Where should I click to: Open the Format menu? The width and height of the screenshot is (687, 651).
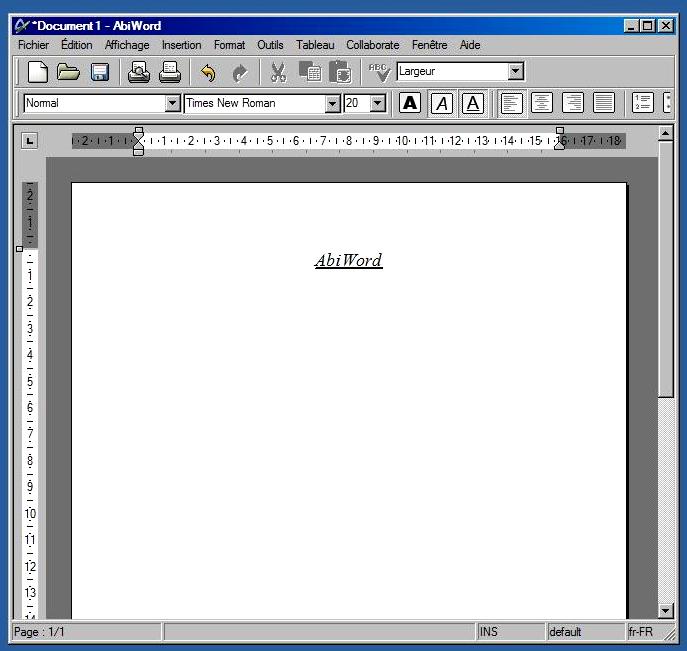[229, 45]
